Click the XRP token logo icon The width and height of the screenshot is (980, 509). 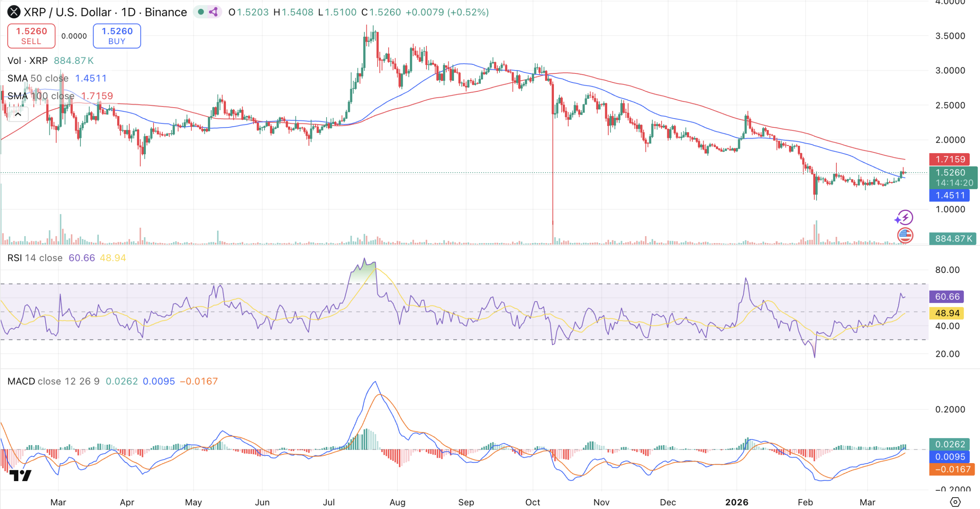[14, 12]
